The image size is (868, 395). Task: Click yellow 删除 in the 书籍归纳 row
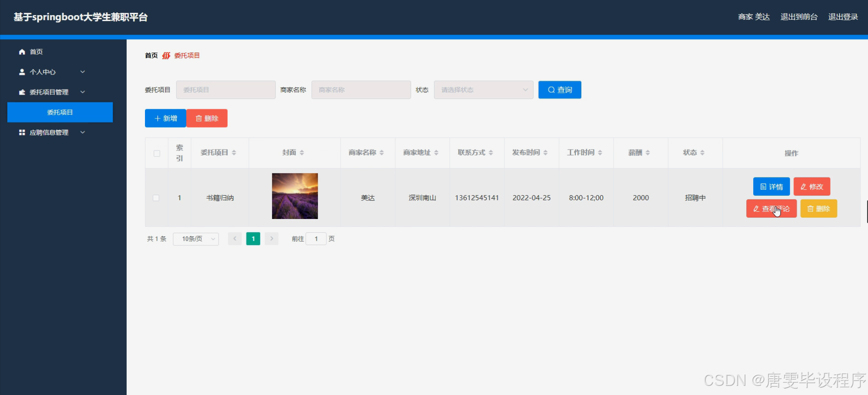pos(819,208)
